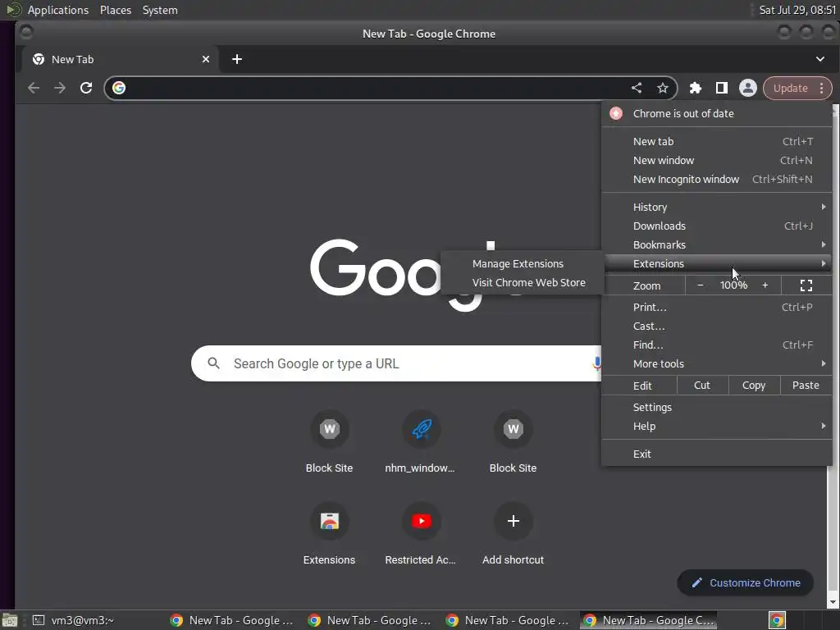Image resolution: width=840 pixels, height=630 pixels.
Task: Click the first Block Site shortcut
Action: click(330, 429)
